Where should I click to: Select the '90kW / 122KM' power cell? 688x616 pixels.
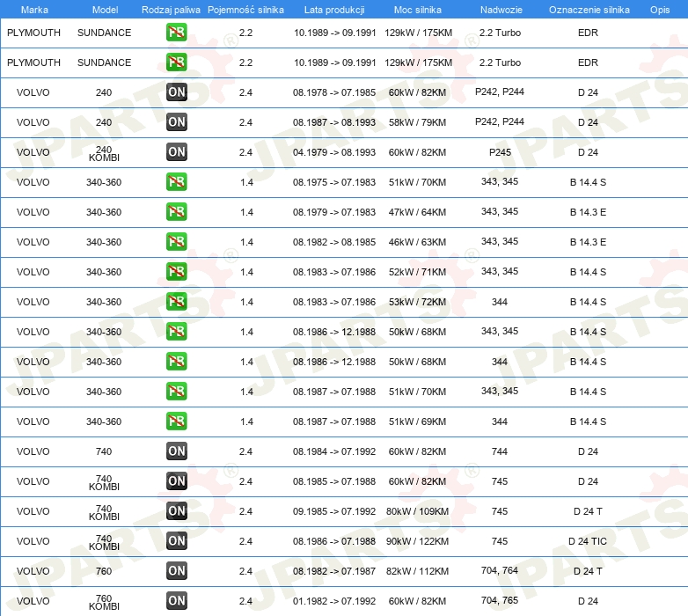point(417,541)
